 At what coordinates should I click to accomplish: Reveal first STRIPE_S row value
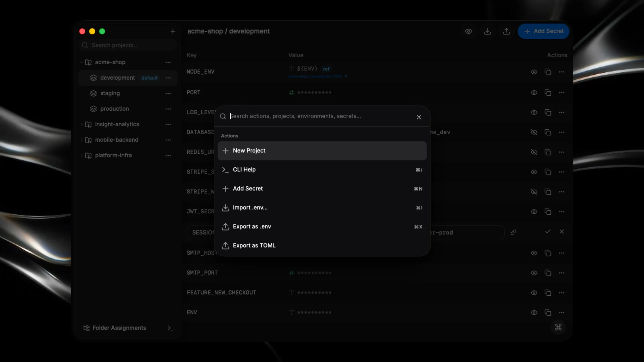click(x=534, y=172)
